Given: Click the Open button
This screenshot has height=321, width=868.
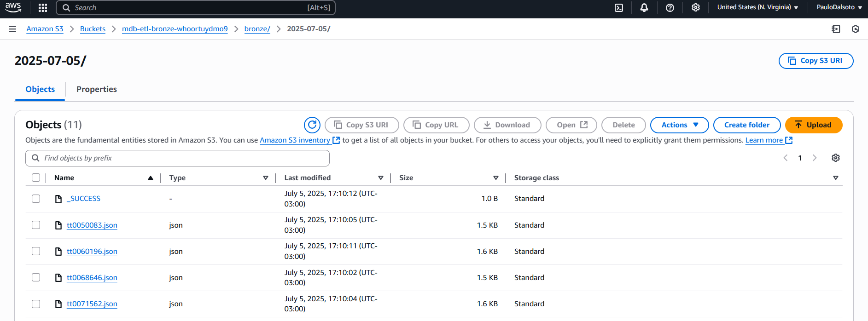Looking at the screenshot, I should click(571, 125).
